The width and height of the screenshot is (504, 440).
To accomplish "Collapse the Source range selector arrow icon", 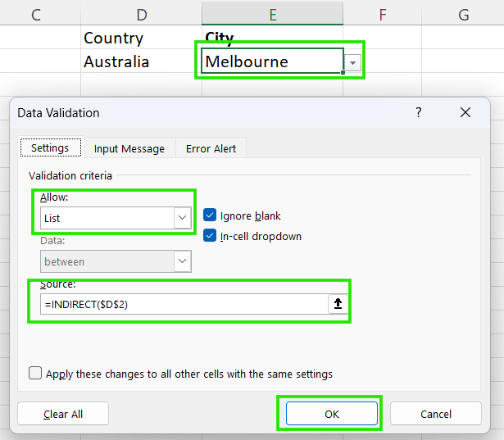I will [338, 304].
